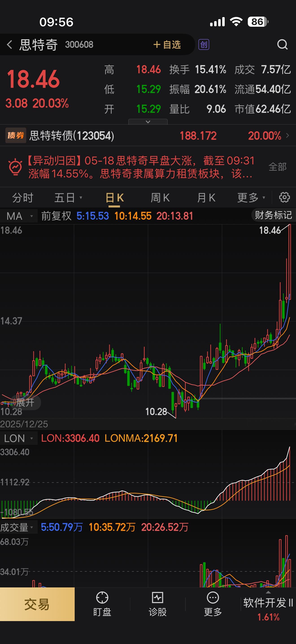Tap 换手 15.41% turnover value

click(x=198, y=70)
